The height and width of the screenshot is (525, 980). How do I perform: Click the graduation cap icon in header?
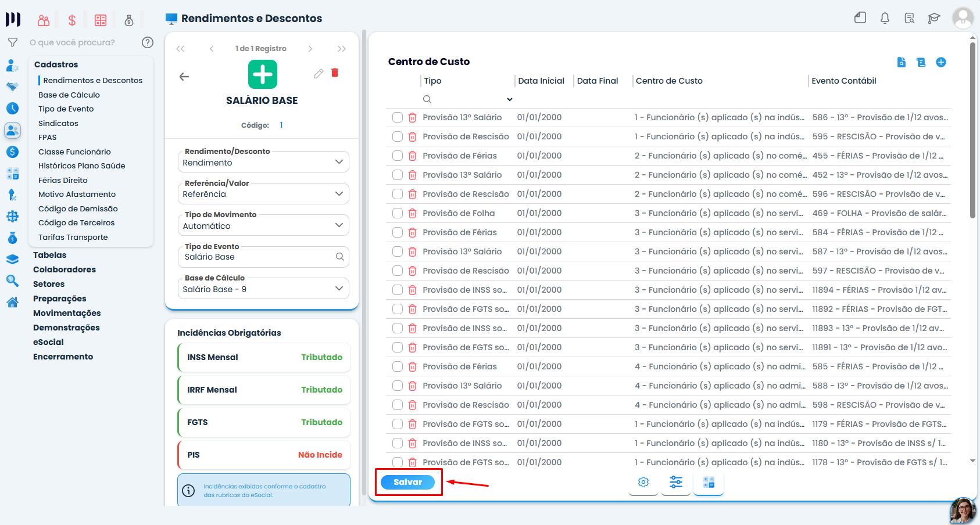point(934,18)
